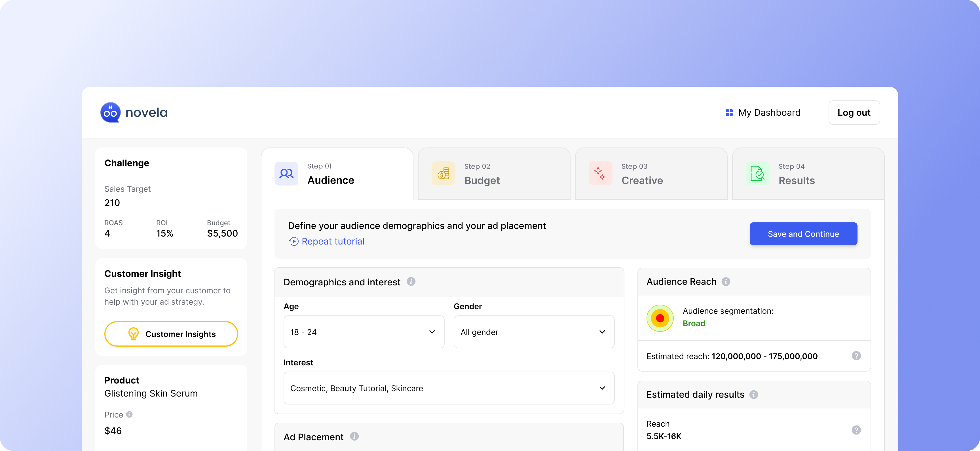Switch to the Step 03 Creative tab
This screenshot has width=980, height=451.
pyautogui.click(x=651, y=174)
